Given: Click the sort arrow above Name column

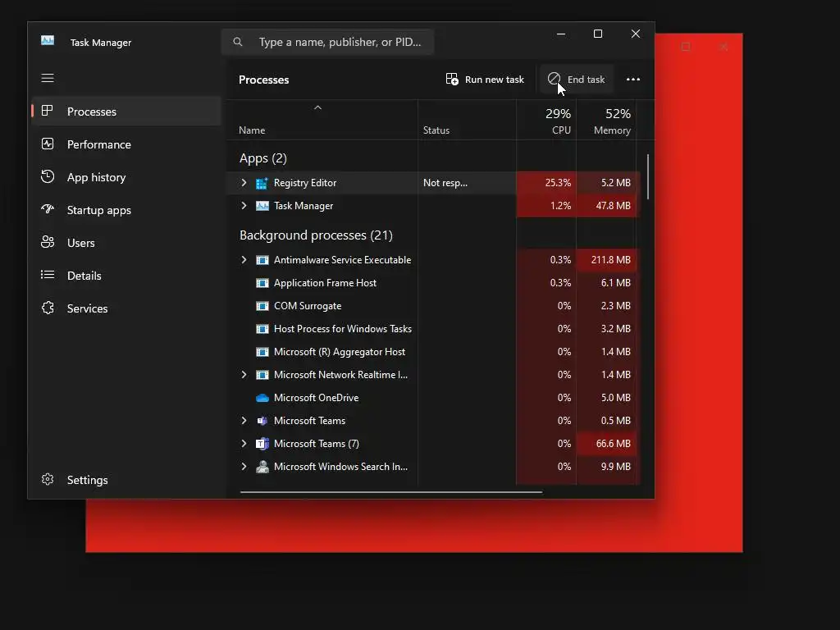Looking at the screenshot, I should [x=317, y=107].
